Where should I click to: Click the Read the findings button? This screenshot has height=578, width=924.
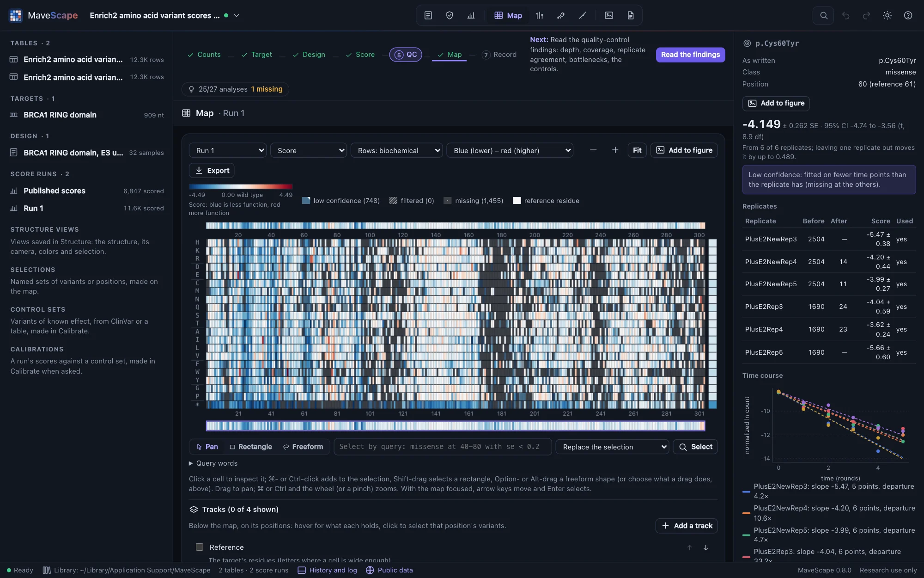point(691,55)
